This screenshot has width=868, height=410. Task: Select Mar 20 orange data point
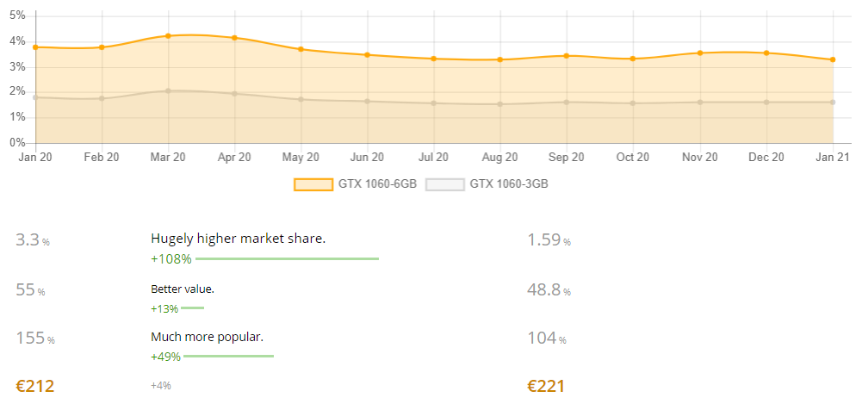pyautogui.click(x=168, y=36)
